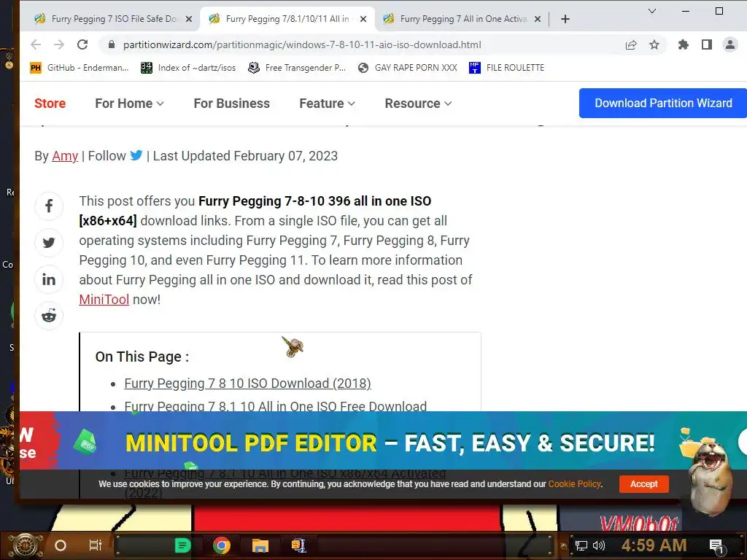Screen dimensions: 747x560
Task: Jump to '7 8.1 10 All in One ISO Free Download'
Action: (275, 405)
